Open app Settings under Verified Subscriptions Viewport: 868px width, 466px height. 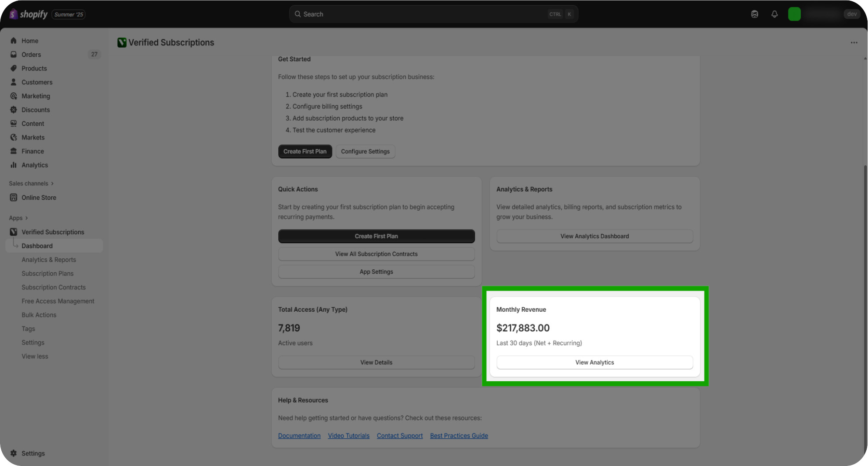[33, 343]
